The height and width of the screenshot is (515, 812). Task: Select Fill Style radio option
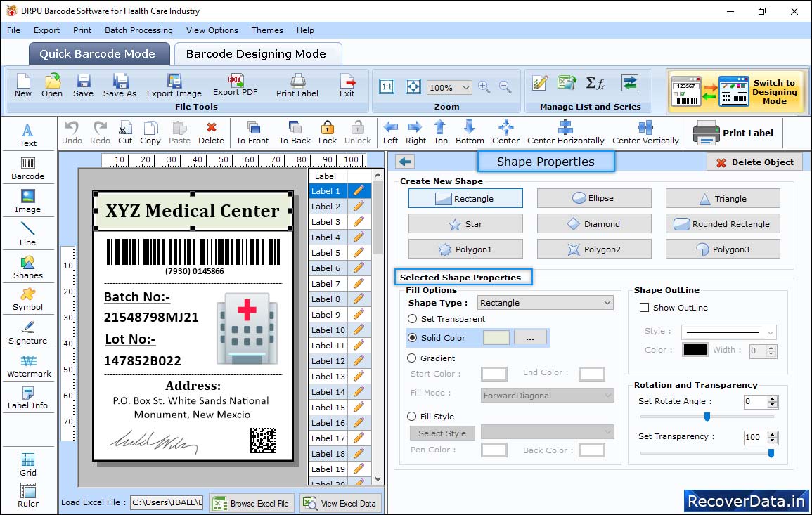tap(412, 416)
